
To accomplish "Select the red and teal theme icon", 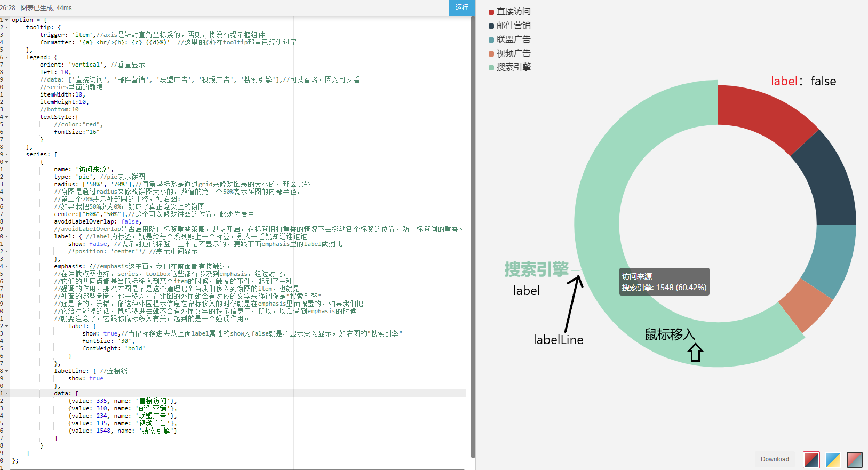I will click(855, 459).
